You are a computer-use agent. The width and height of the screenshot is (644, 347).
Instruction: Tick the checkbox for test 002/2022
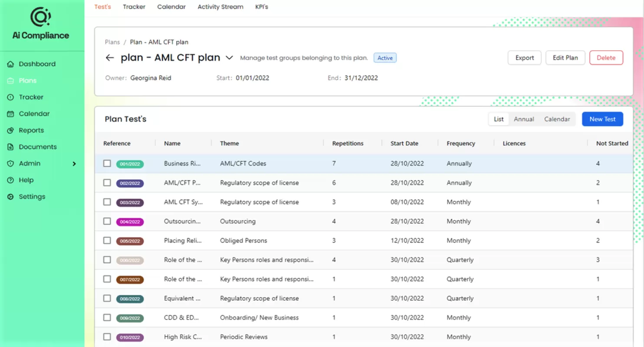(x=107, y=183)
